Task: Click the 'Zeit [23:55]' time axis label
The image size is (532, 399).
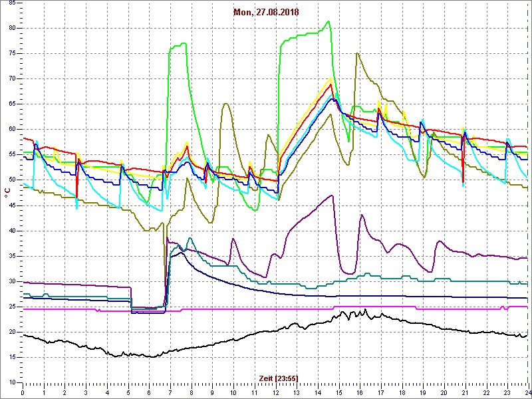Action: click(279, 378)
